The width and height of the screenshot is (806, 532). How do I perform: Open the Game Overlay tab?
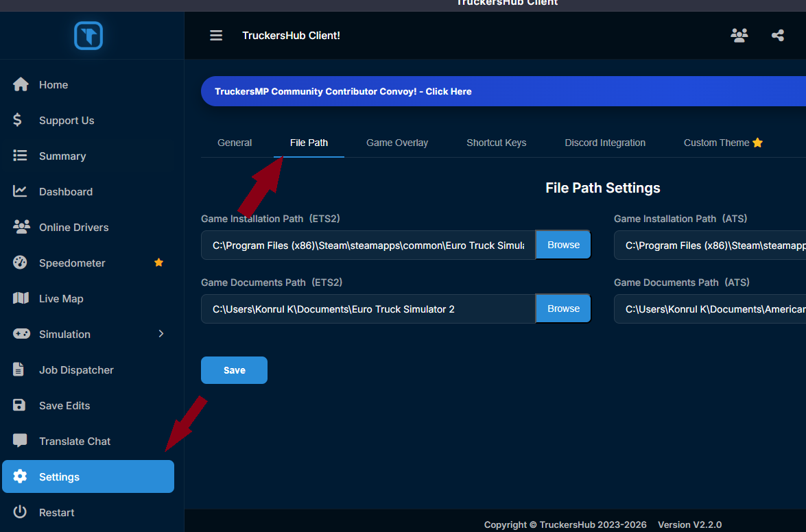(x=397, y=143)
